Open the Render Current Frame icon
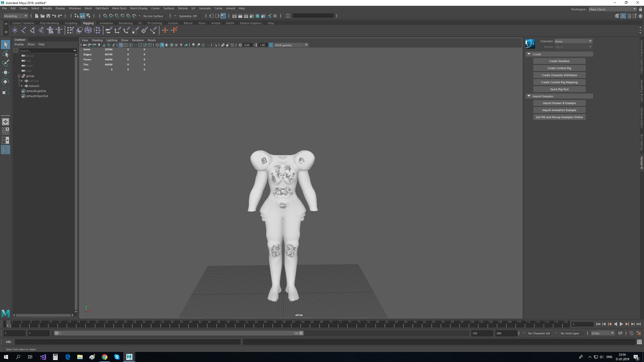This screenshot has width=644, height=362. click(240, 16)
